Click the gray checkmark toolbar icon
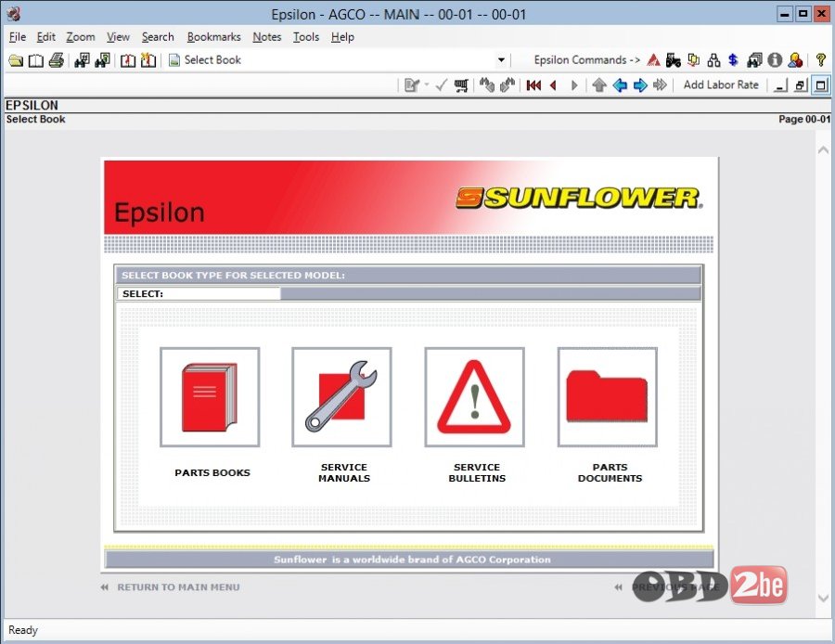This screenshot has width=835, height=644. pos(441,85)
